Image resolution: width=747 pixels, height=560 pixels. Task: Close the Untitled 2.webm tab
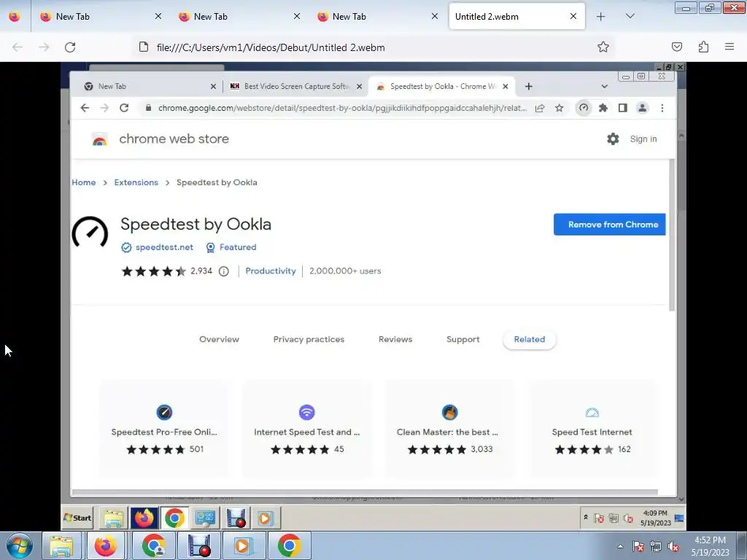click(x=573, y=16)
